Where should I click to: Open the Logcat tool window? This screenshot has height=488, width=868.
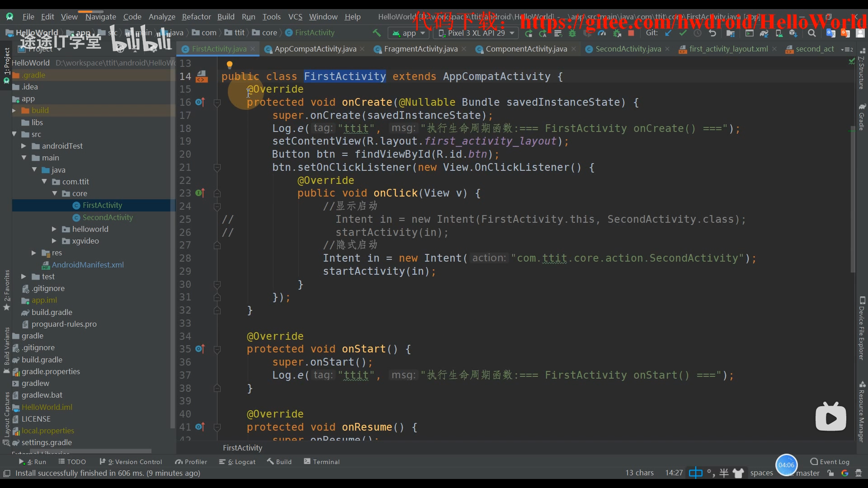tap(237, 462)
